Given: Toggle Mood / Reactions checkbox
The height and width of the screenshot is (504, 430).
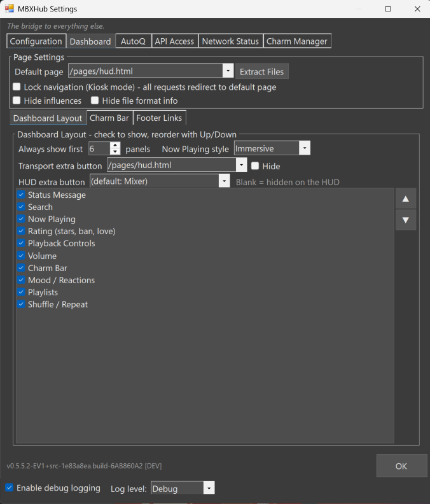Looking at the screenshot, I should tap(21, 280).
